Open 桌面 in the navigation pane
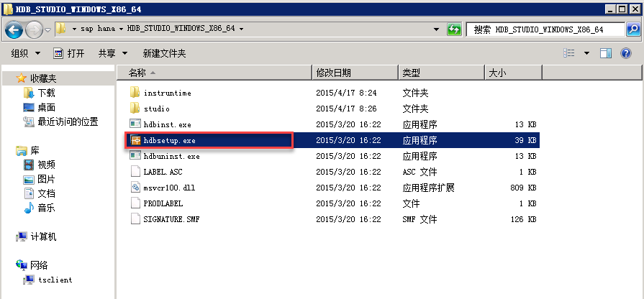The height and width of the screenshot is (299, 644). [46, 108]
